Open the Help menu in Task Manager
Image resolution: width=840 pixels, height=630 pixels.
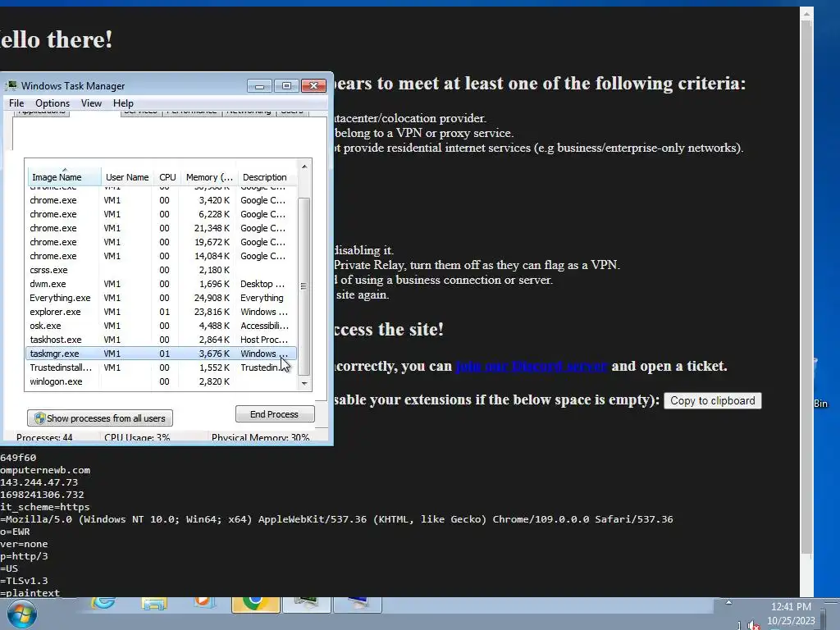pyautogui.click(x=123, y=103)
